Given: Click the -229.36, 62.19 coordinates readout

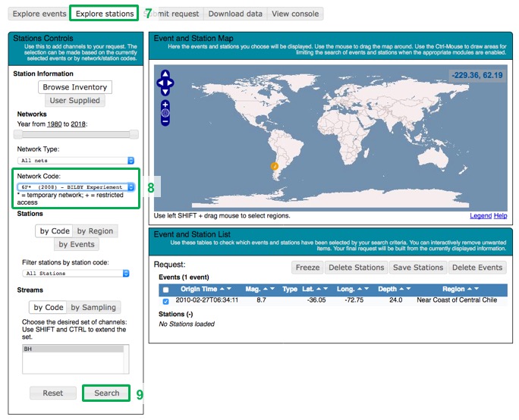Looking at the screenshot, I should click(477, 75).
